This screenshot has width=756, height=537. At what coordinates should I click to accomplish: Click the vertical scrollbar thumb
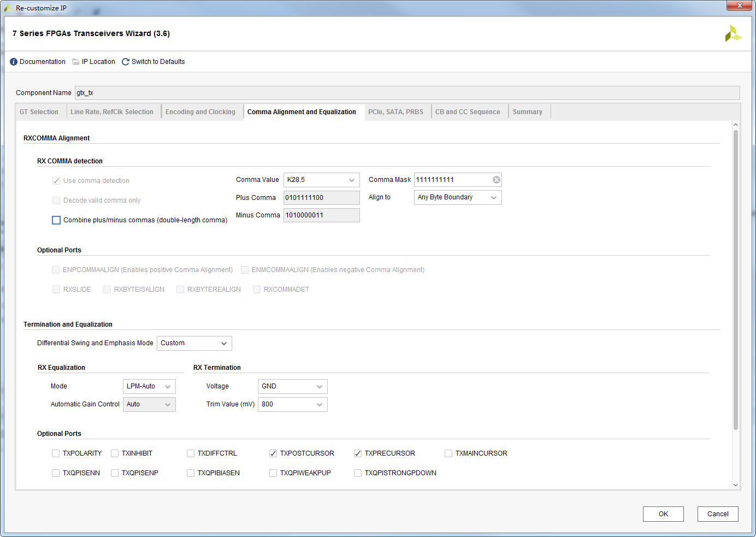tap(735, 280)
